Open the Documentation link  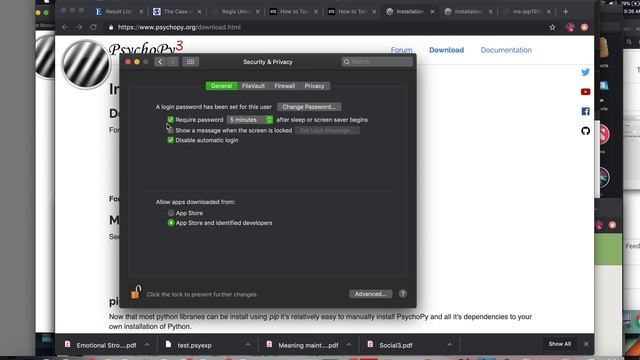pos(506,50)
